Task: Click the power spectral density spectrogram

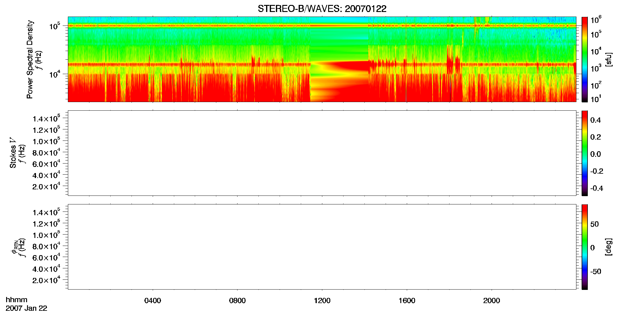Action: (x=322, y=59)
